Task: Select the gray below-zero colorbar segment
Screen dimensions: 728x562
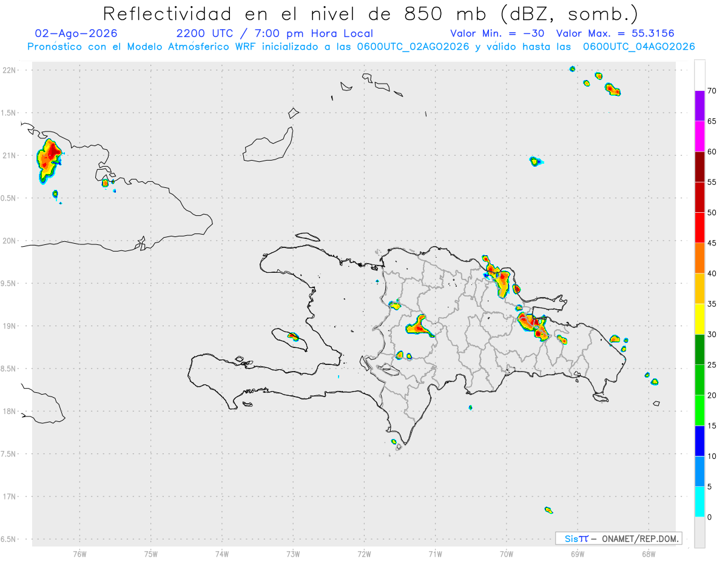Action: pos(699,532)
